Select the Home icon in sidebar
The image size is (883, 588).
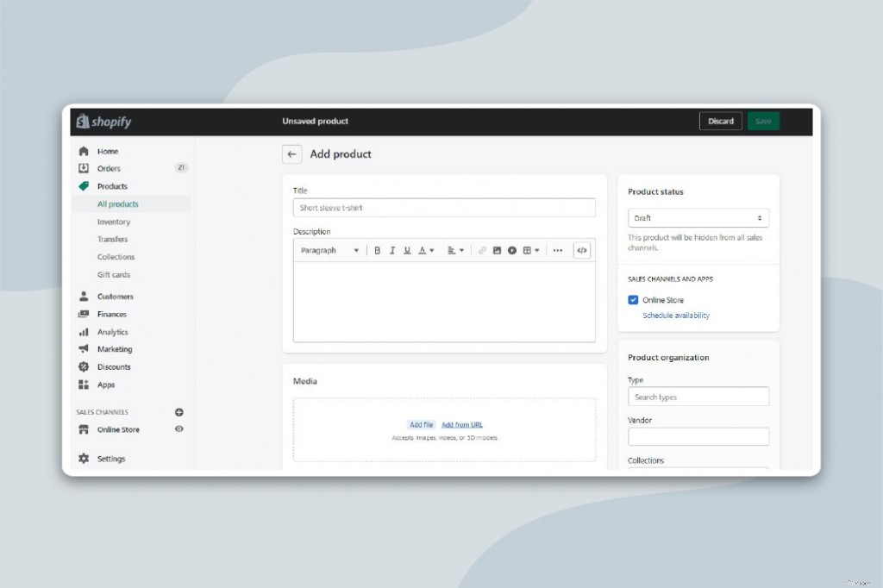click(84, 150)
